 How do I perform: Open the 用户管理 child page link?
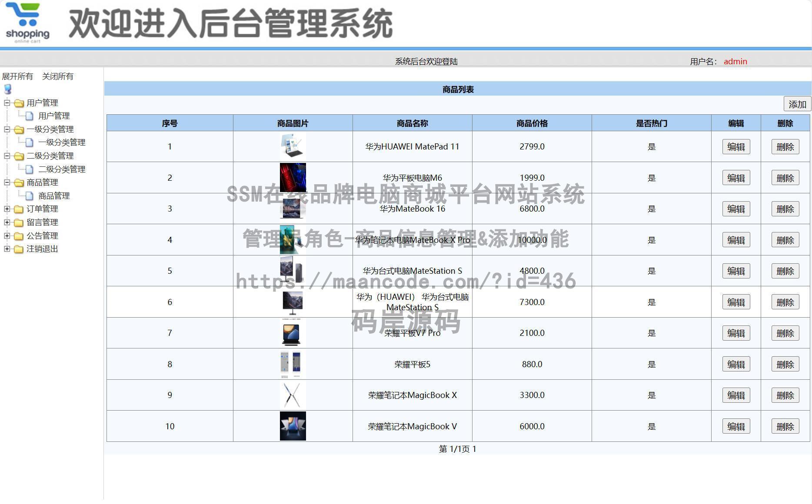coord(54,116)
